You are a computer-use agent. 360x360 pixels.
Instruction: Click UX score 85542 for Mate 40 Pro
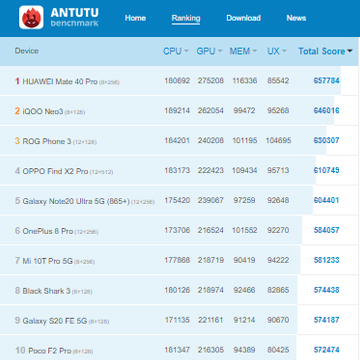(x=278, y=81)
